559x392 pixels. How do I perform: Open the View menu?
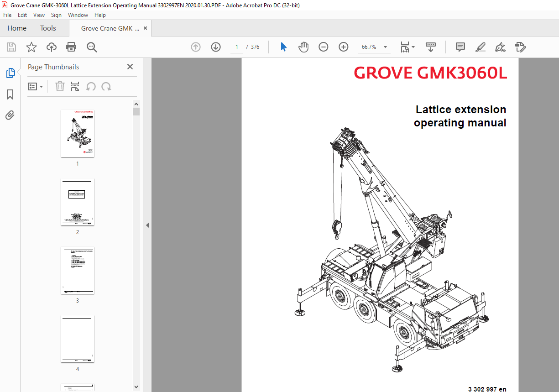[x=39, y=15]
